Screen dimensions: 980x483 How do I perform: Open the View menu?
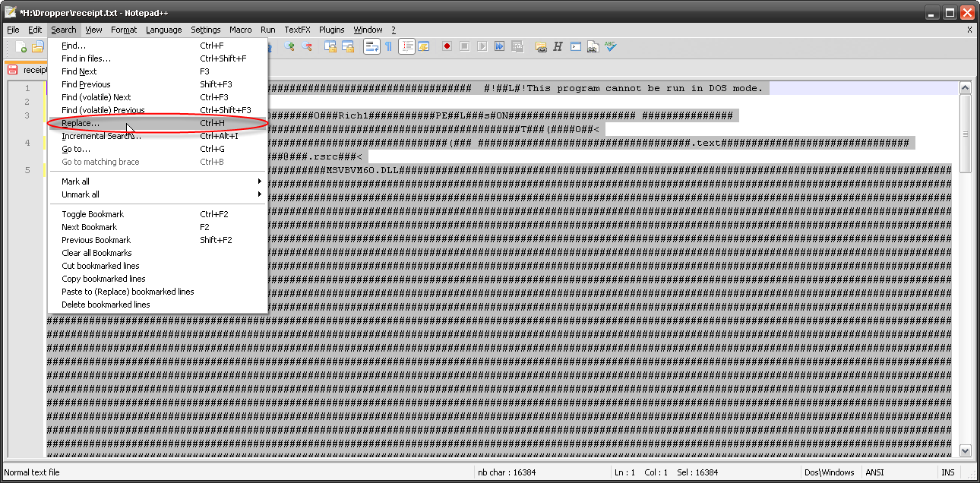[x=93, y=30]
